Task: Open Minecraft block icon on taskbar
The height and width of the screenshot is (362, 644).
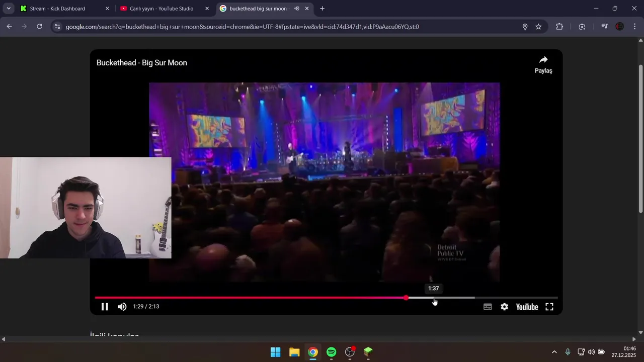Action: 368,352
